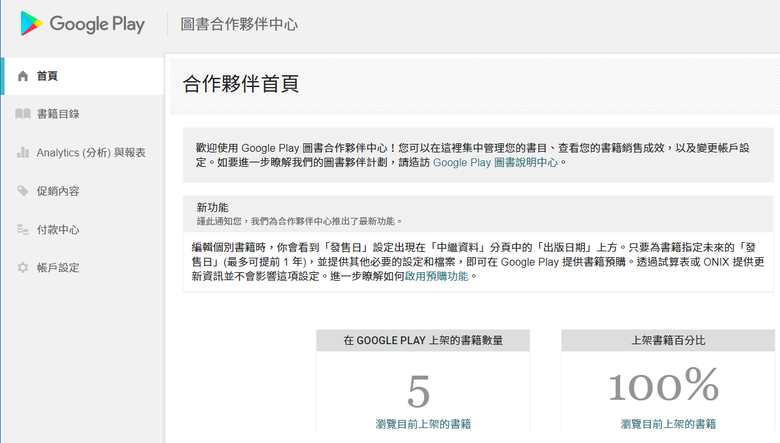The height and width of the screenshot is (443, 780).
Task: Open Analytics (分析) 與報表 section
Action: [x=91, y=153]
